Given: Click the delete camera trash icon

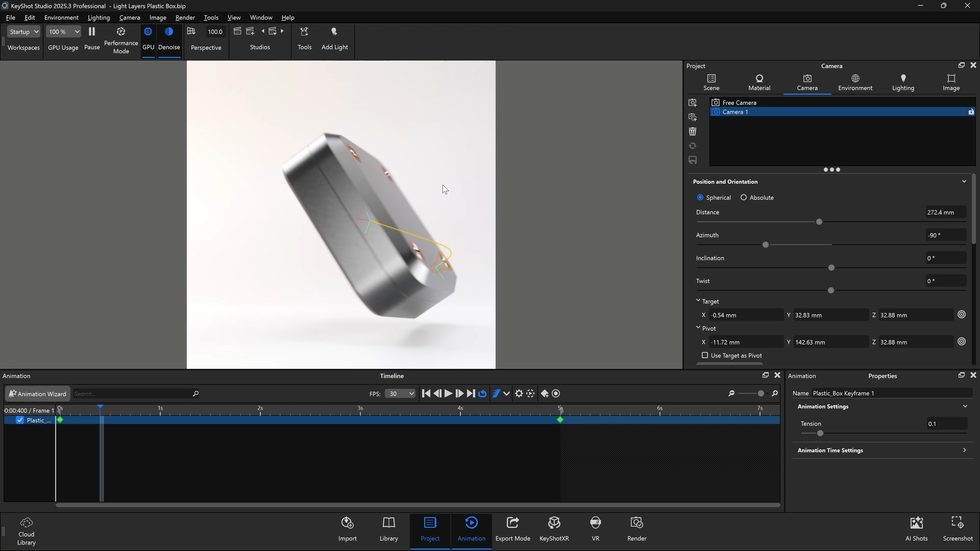Looking at the screenshot, I should tap(693, 132).
